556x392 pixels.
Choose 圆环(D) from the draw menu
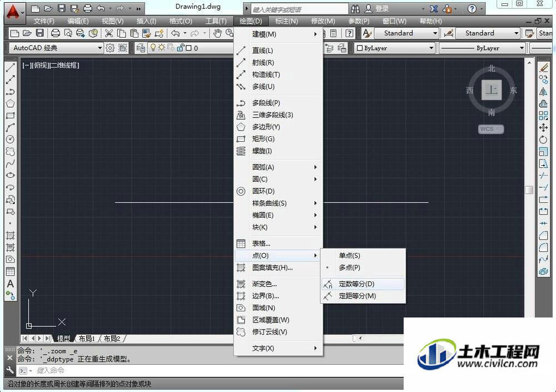pos(279,191)
